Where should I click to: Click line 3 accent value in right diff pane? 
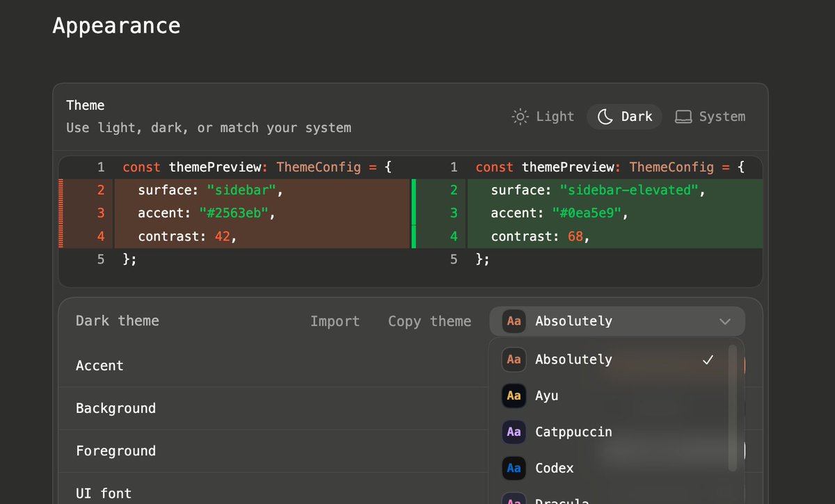point(588,213)
